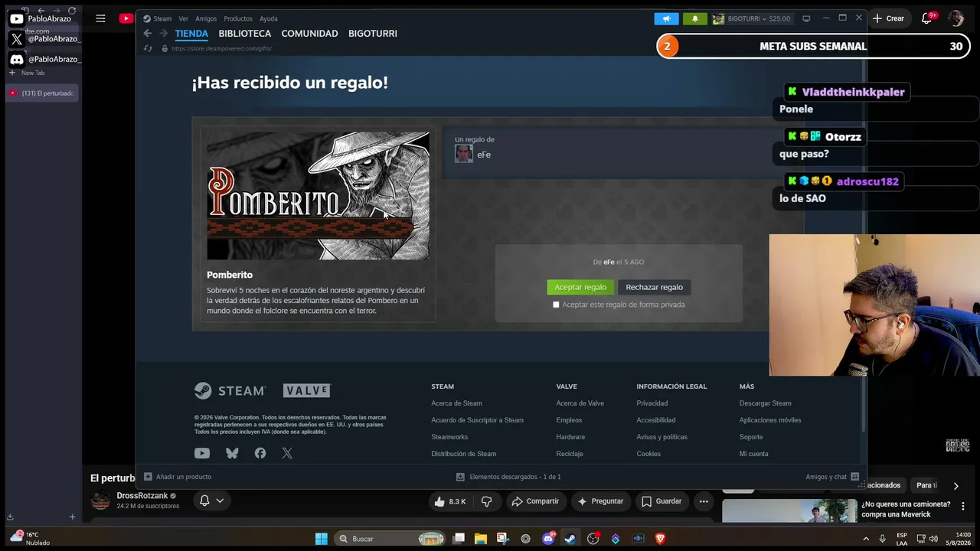
Task: Open the Soporte footer link
Action: [751, 437]
